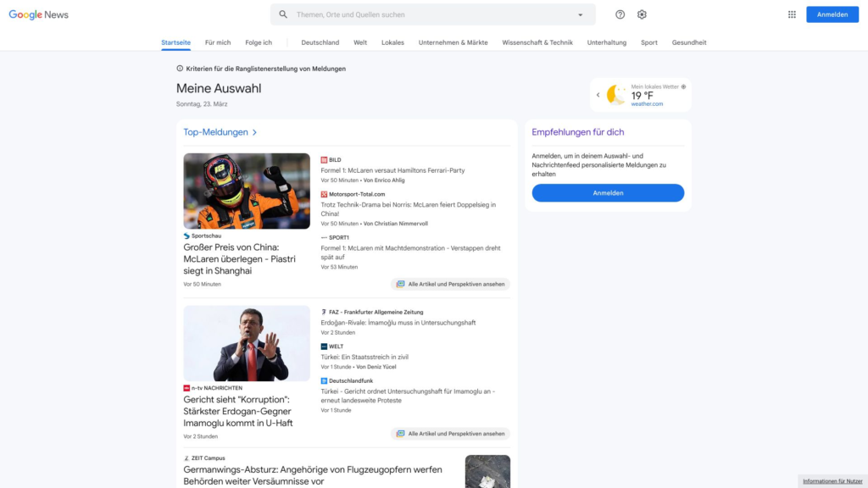This screenshot has height=488, width=868.
Task: Click the WELT source icon
Action: click(324, 347)
